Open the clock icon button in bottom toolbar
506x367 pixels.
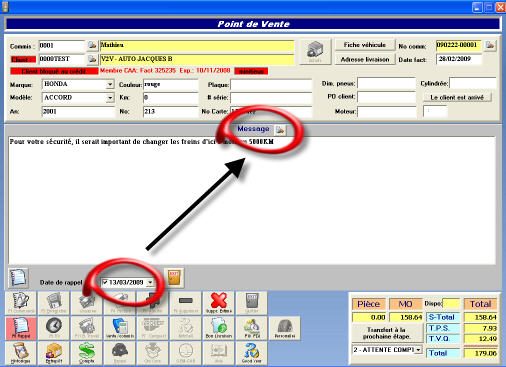tap(54, 328)
